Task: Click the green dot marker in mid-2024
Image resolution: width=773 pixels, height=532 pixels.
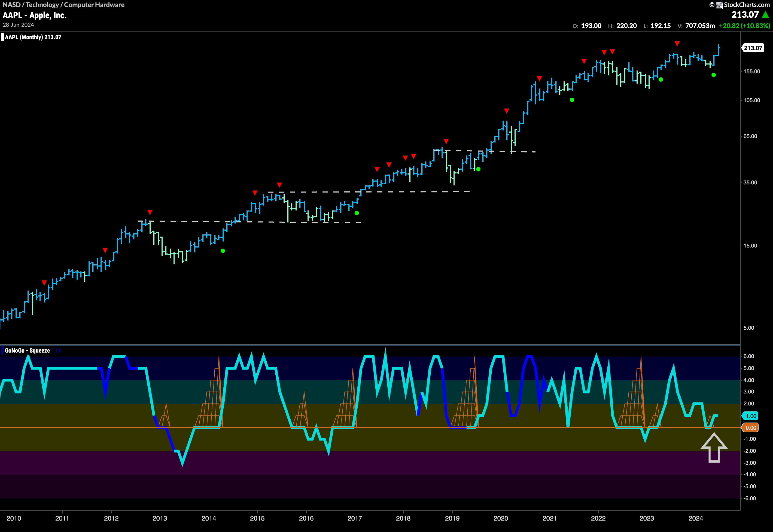Action: (713, 75)
